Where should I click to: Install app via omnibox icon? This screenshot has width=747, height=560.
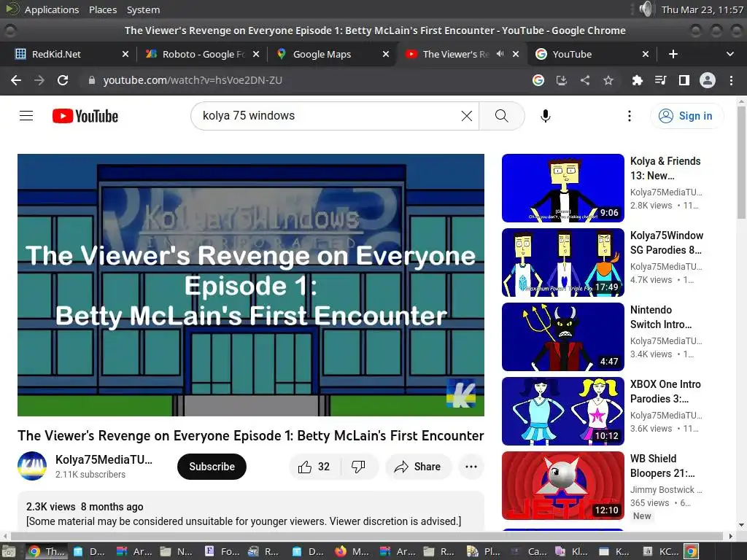point(562,80)
